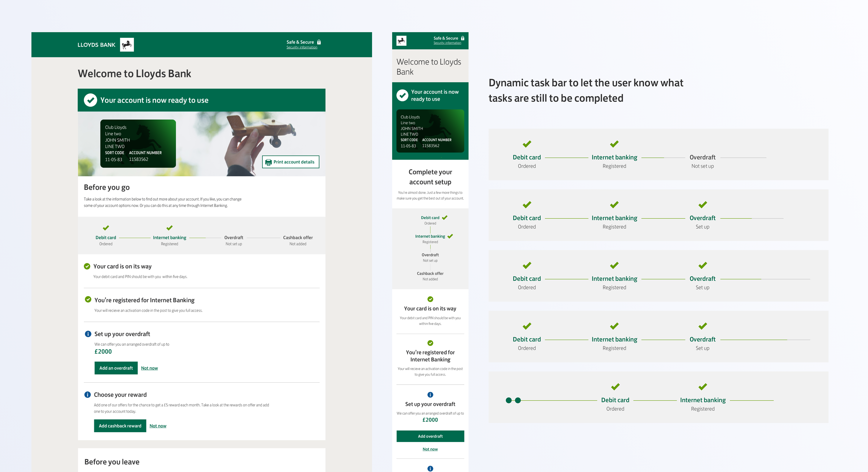Click the 'Add cashback reward' button
The height and width of the screenshot is (472, 868).
point(120,426)
